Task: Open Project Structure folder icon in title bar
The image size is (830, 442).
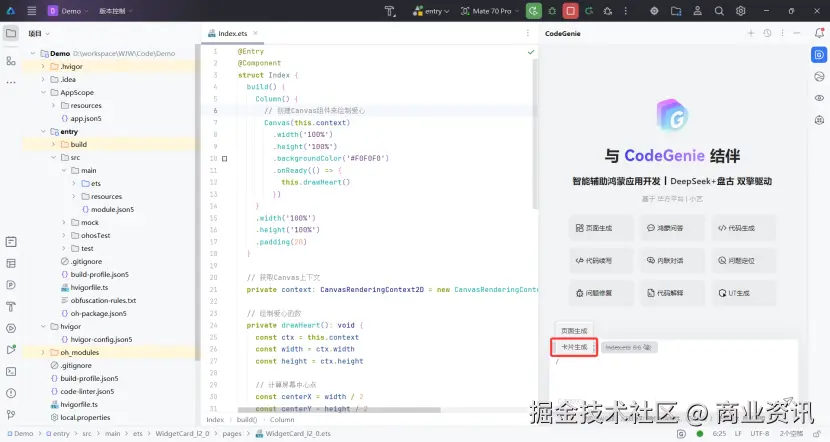Action: tap(676, 11)
